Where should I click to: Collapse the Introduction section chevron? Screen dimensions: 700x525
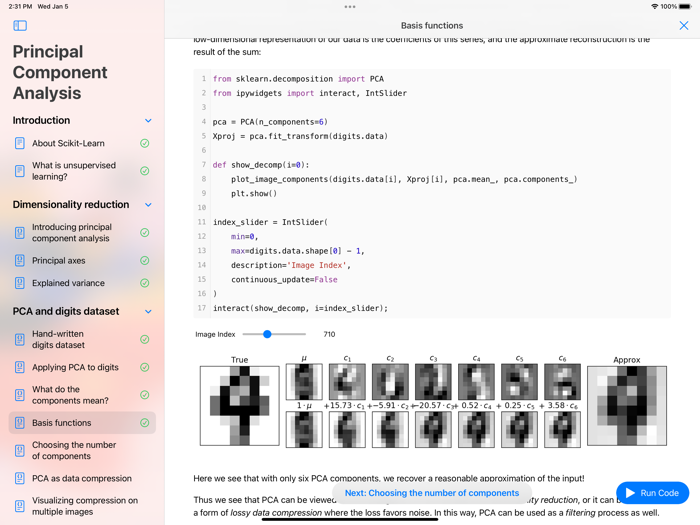(148, 121)
